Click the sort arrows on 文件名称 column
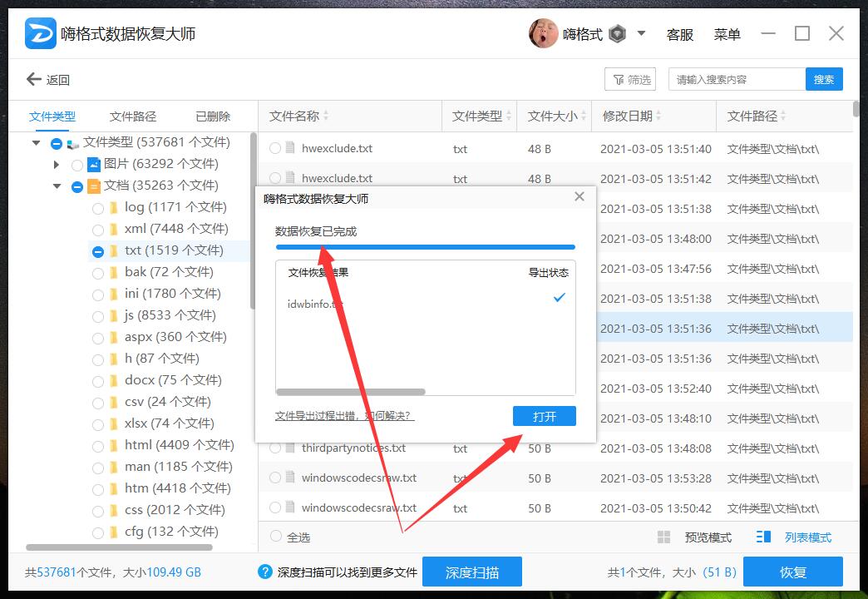Screen dimensions: 868x599 click(326, 116)
